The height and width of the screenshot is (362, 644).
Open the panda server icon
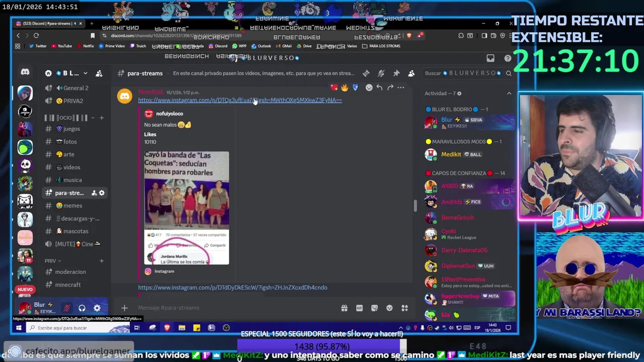click(x=25, y=165)
